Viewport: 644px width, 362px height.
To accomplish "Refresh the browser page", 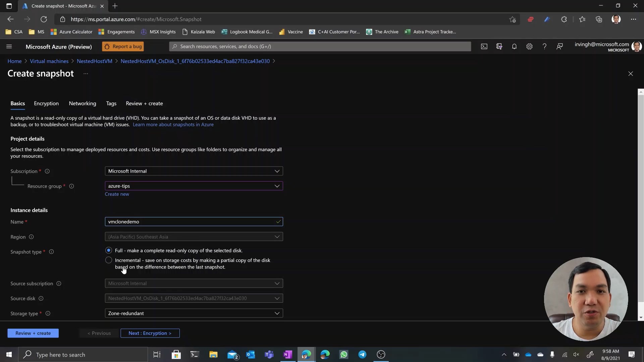I will click(x=44, y=19).
